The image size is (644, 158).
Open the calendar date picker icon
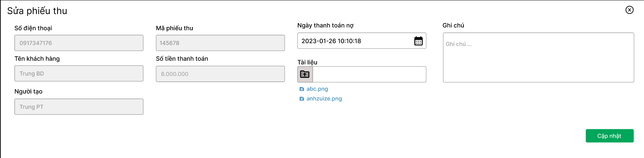tap(418, 41)
